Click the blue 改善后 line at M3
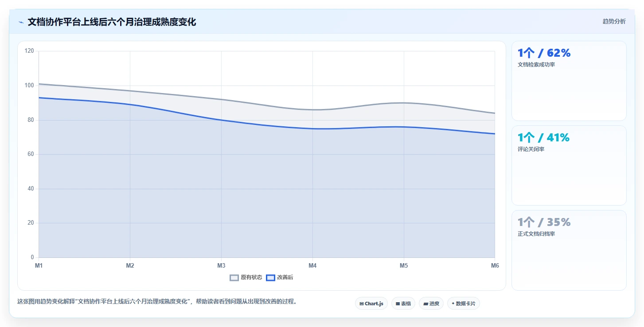Image resolution: width=644 pixels, height=327 pixels. pyautogui.click(x=221, y=120)
